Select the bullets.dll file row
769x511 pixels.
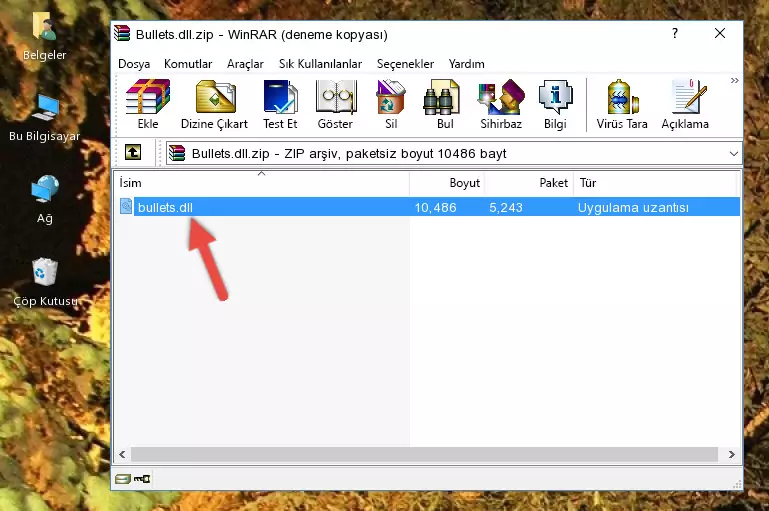[x=428, y=207]
